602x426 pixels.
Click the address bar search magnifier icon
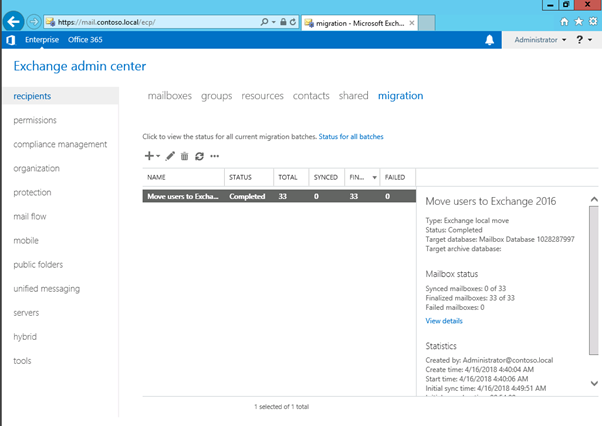click(x=264, y=22)
